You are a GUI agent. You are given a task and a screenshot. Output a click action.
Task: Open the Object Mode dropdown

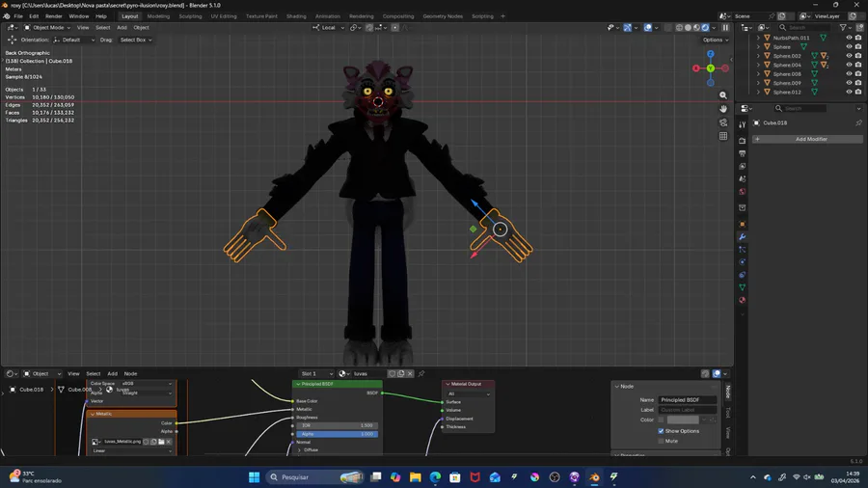(46, 27)
